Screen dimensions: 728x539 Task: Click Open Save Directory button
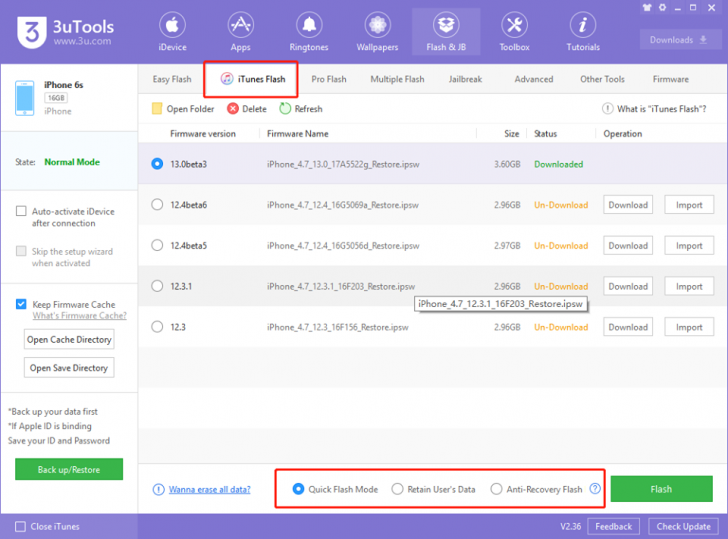(69, 368)
